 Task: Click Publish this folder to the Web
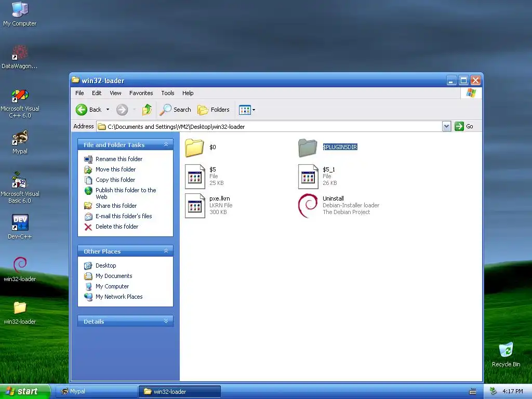tap(126, 193)
